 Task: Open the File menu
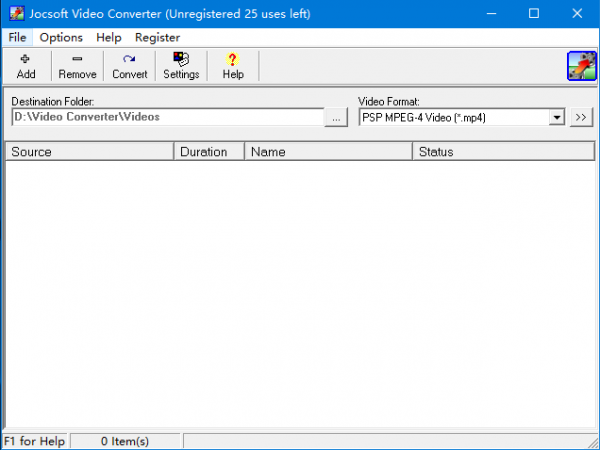[17, 37]
